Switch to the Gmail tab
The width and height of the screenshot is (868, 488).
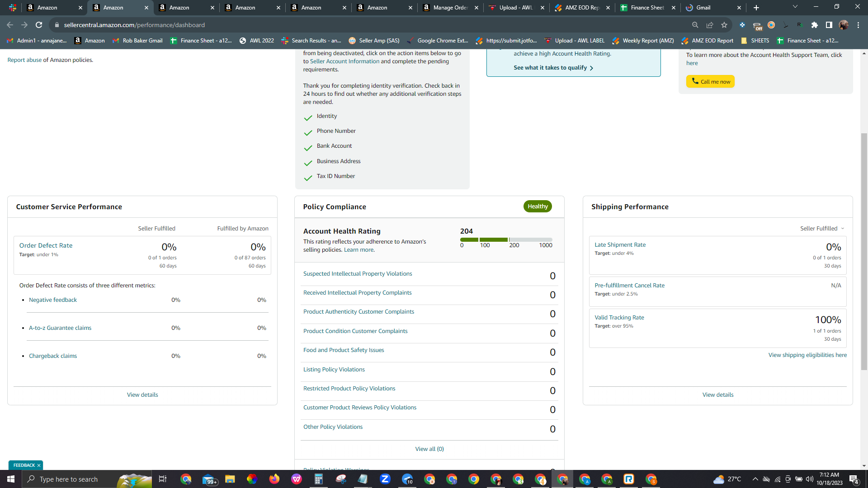[x=712, y=8]
